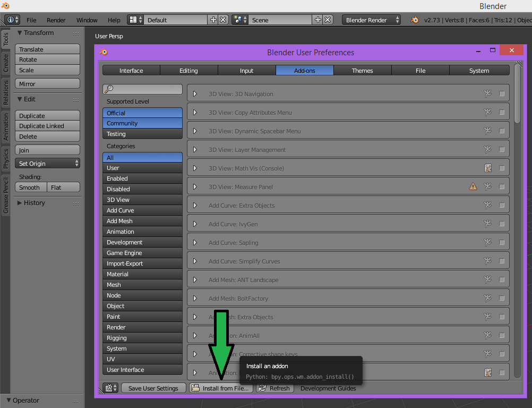Expand the History panel in the tool shelf
532x408 pixels.
20,202
